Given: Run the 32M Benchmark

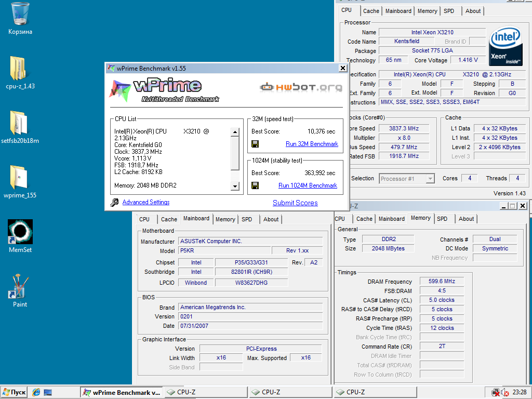Looking at the screenshot, I should tap(312, 144).
